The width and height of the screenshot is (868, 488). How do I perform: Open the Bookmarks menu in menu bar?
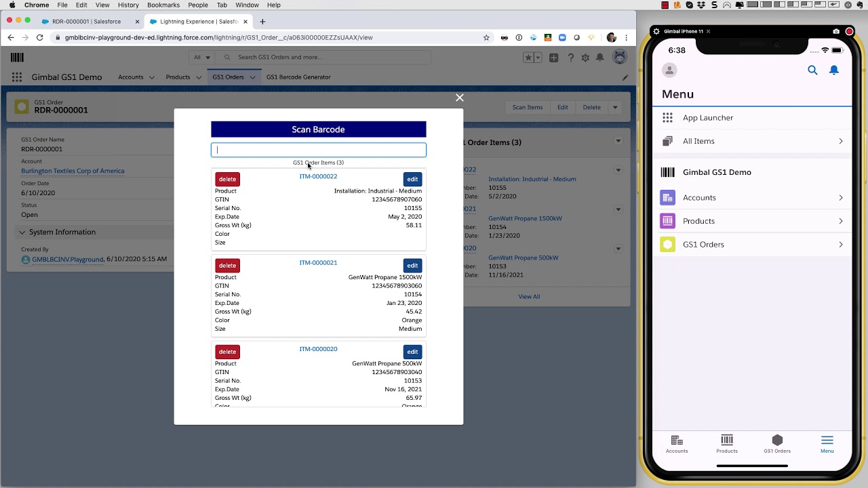click(x=163, y=5)
